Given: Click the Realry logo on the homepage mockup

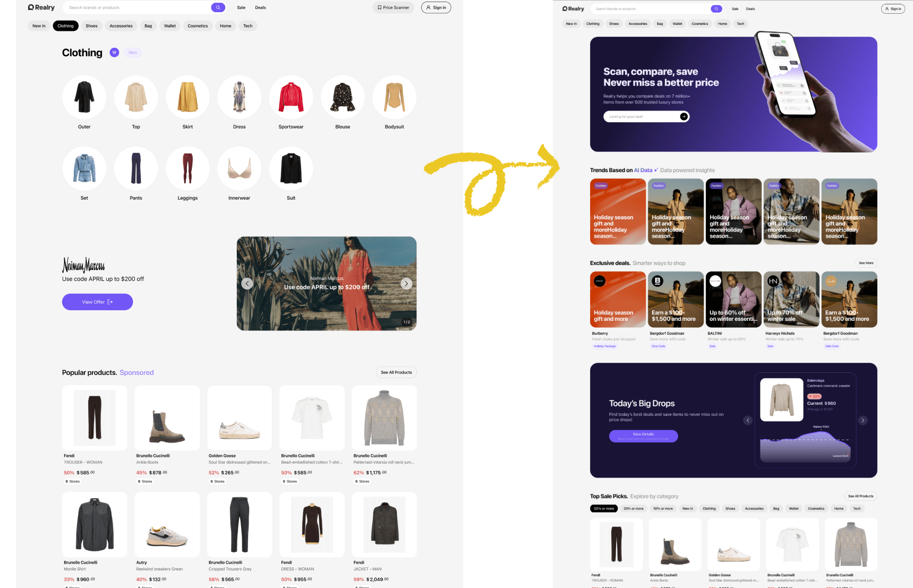Looking at the screenshot, I should tap(573, 8).
